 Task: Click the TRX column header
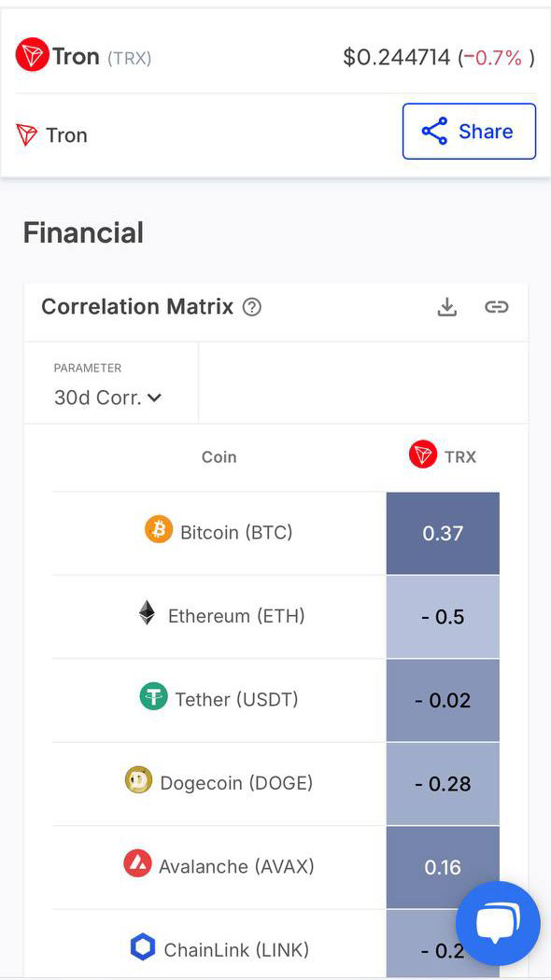pyautogui.click(x=443, y=455)
